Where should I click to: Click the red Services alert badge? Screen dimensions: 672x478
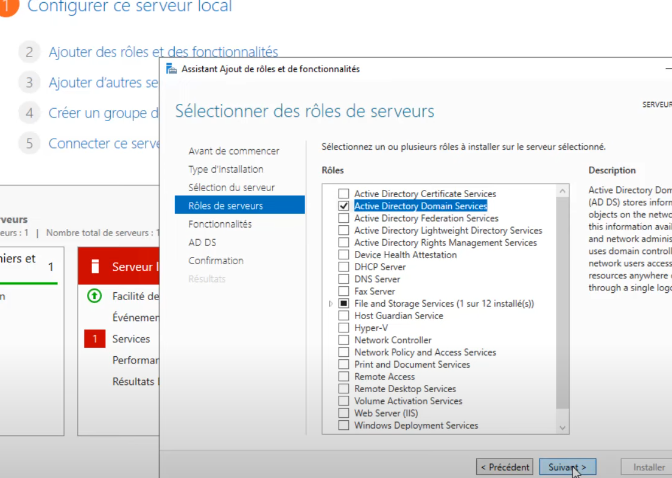point(95,339)
